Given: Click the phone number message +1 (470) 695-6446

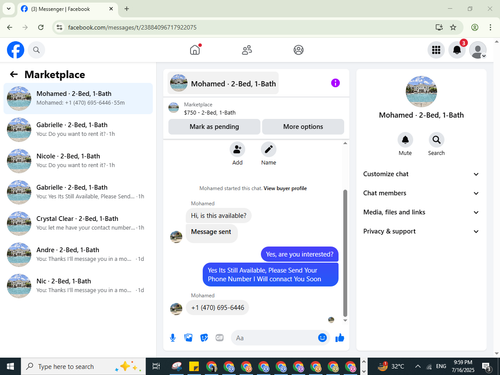Looking at the screenshot, I should 217,308.
